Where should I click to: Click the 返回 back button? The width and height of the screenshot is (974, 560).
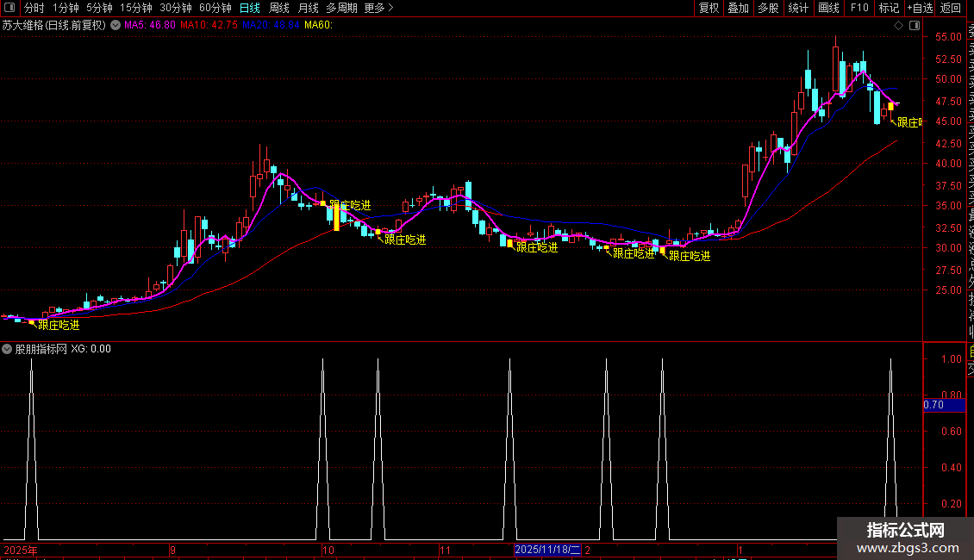point(951,9)
